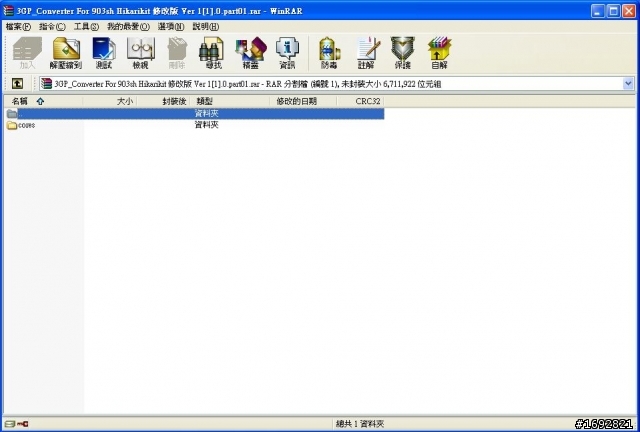
Task: Expand the archive path dropdown arrow
Action: 628,84
